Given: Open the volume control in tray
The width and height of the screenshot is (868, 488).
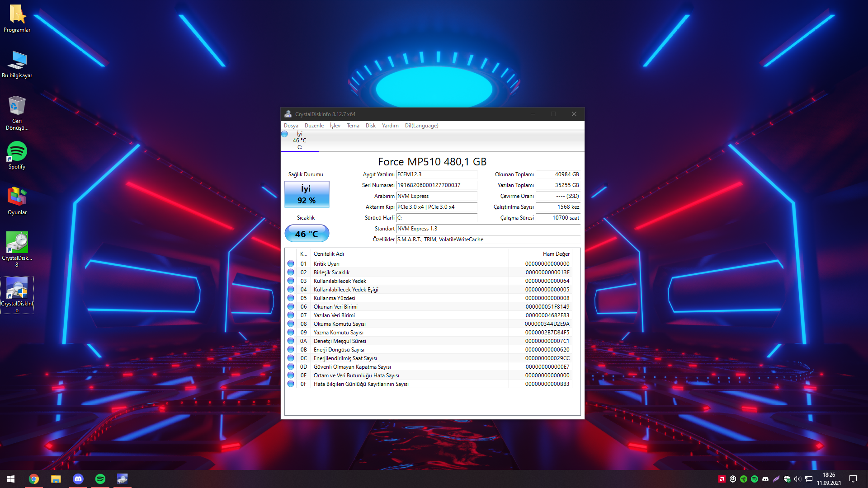Looking at the screenshot, I should 797,479.
